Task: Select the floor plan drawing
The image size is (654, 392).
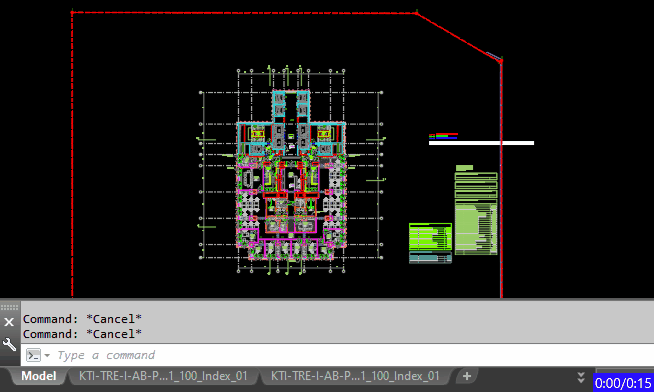Action: tap(291, 174)
